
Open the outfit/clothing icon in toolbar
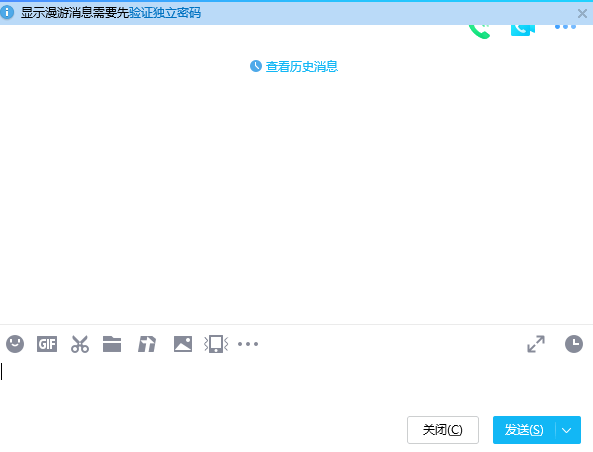tap(147, 344)
